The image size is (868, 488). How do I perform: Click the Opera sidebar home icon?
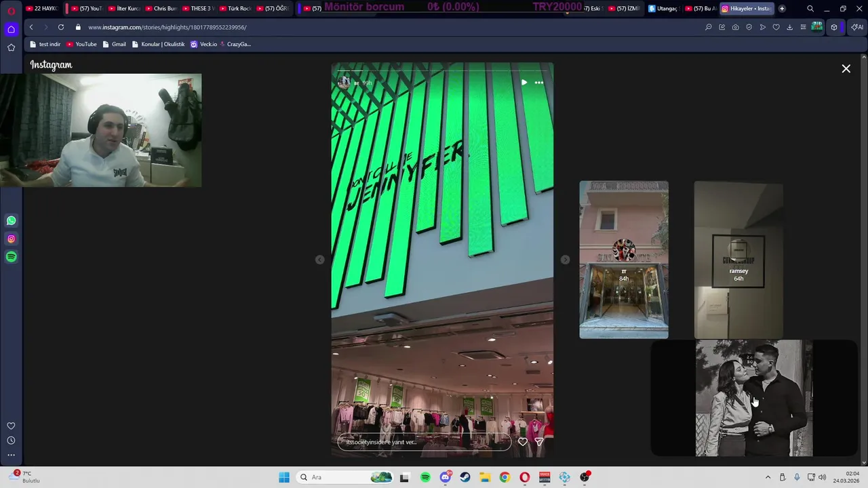click(11, 29)
